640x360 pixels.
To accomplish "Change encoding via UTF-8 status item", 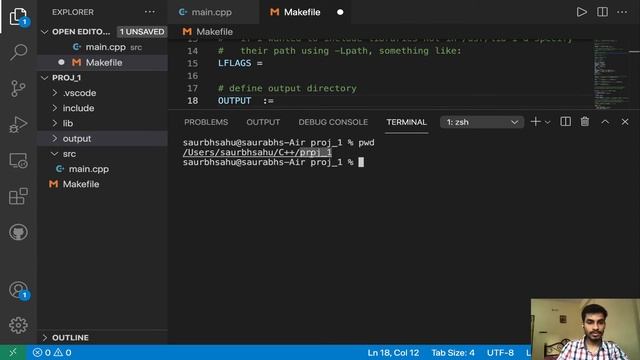I will [500, 353].
